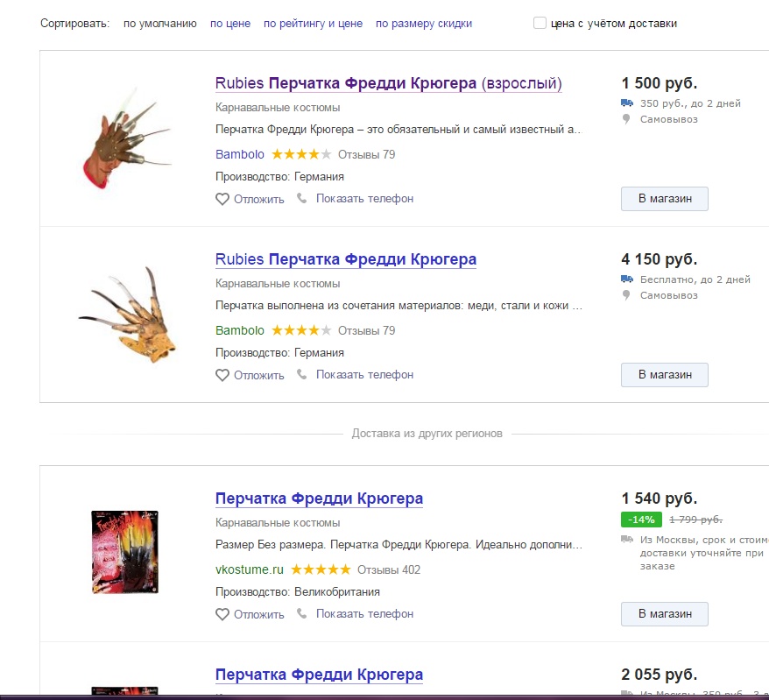This screenshot has height=700, width=769.
Task: Open 'Отзывы 402' reviews for vkostume.ru
Action: [388, 569]
